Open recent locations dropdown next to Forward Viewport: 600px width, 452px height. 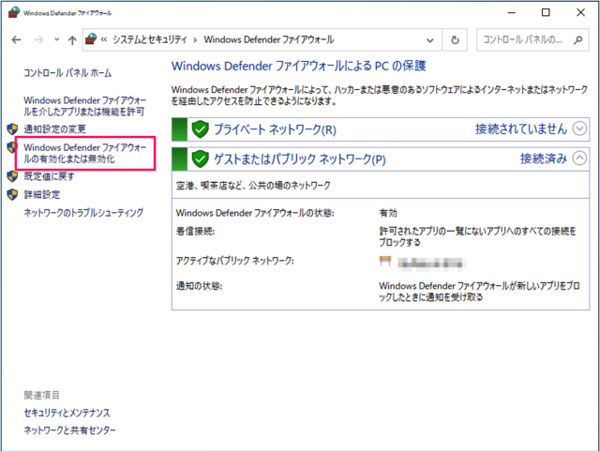(56, 41)
